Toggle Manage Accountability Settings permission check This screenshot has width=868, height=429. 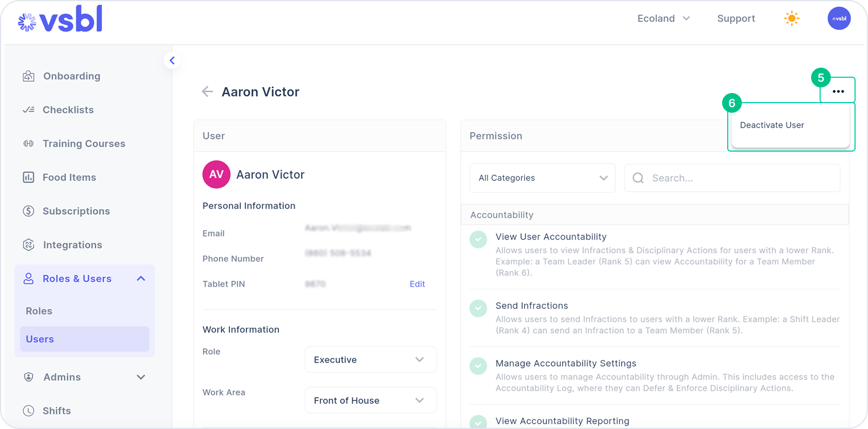478,365
